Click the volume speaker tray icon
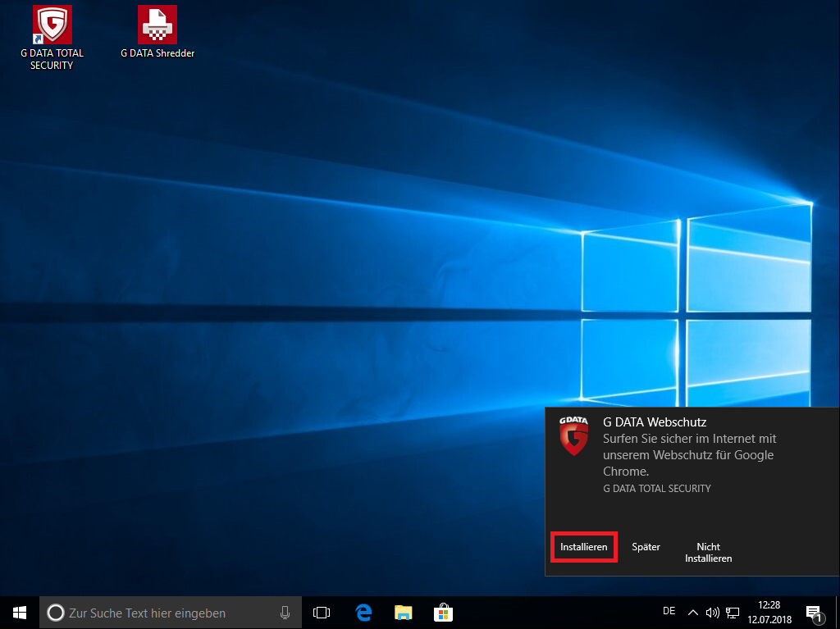Screen dimensions: 840x629 tap(713, 613)
